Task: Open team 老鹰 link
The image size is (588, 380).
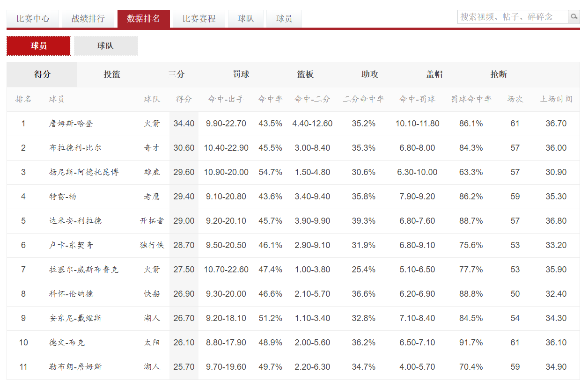Action: pos(152,197)
